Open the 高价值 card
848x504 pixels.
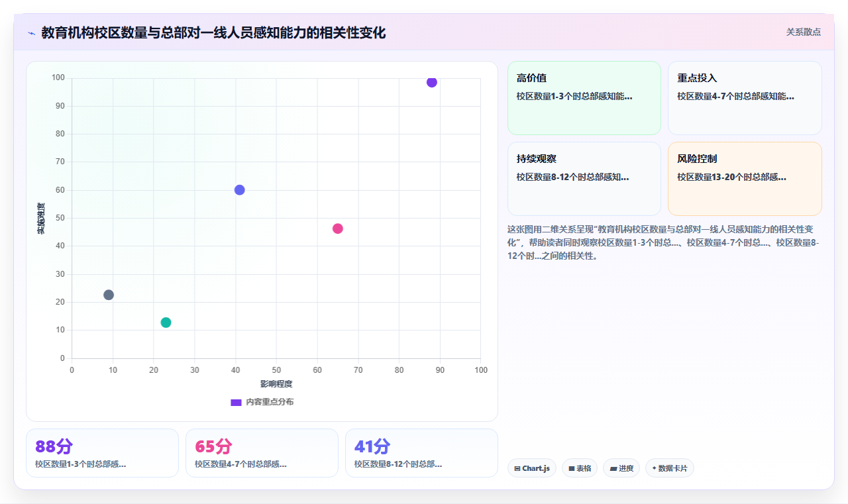584,98
